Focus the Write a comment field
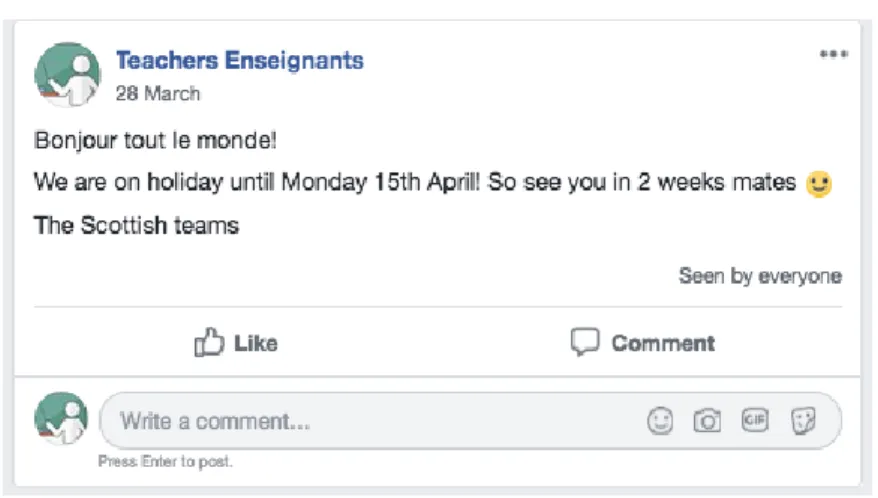 470,421
